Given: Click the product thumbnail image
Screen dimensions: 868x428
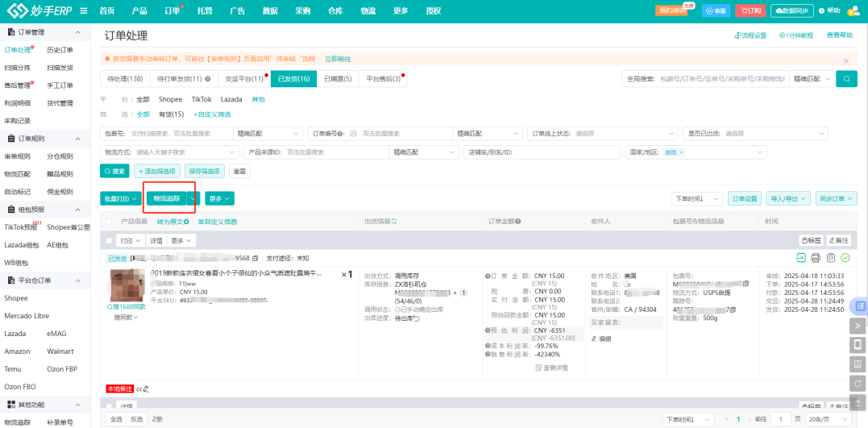Looking at the screenshot, I should coord(128,285).
